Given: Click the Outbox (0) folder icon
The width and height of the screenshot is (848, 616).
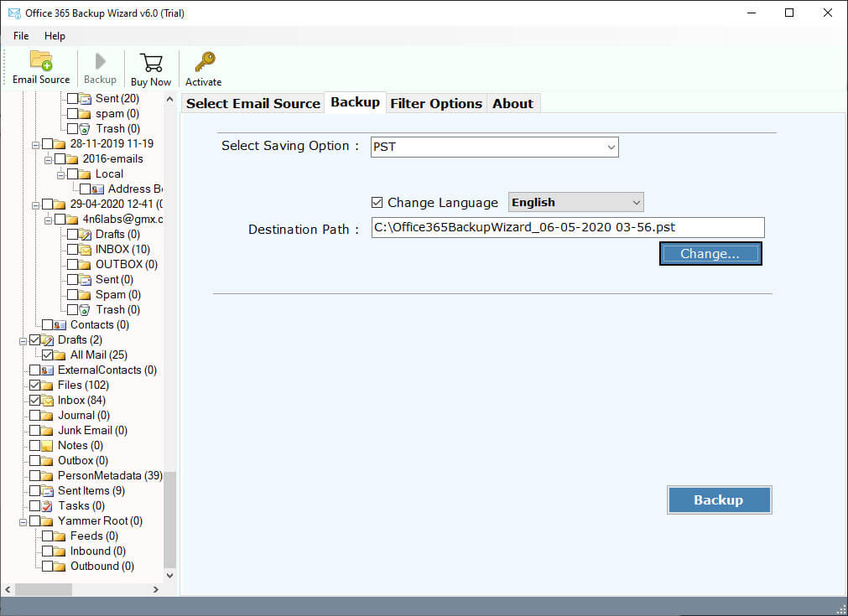Looking at the screenshot, I should [48, 461].
